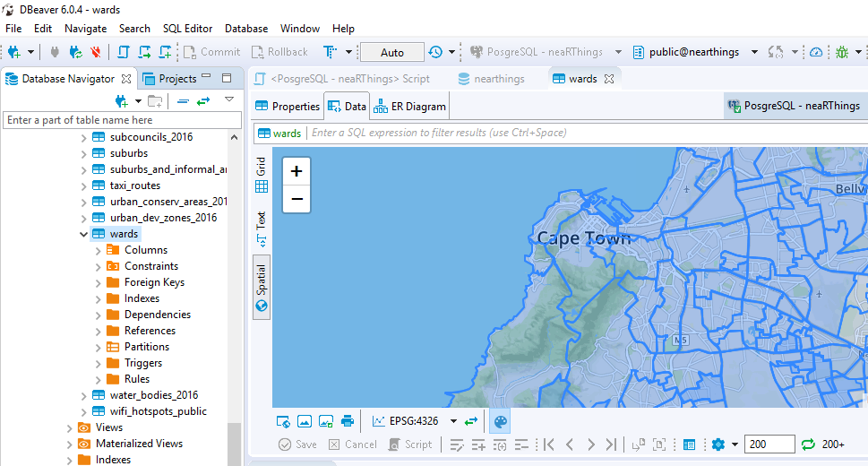Screen dimensions: 868x466
Task: Open the SQL Editor script icon
Action: tap(123, 52)
